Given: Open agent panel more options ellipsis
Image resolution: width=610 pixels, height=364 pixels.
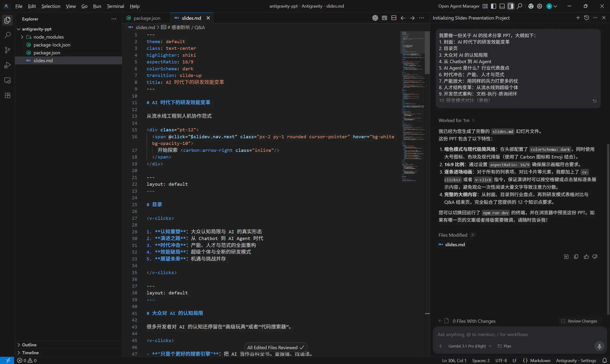Looking at the screenshot, I should [x=595, y=18].
